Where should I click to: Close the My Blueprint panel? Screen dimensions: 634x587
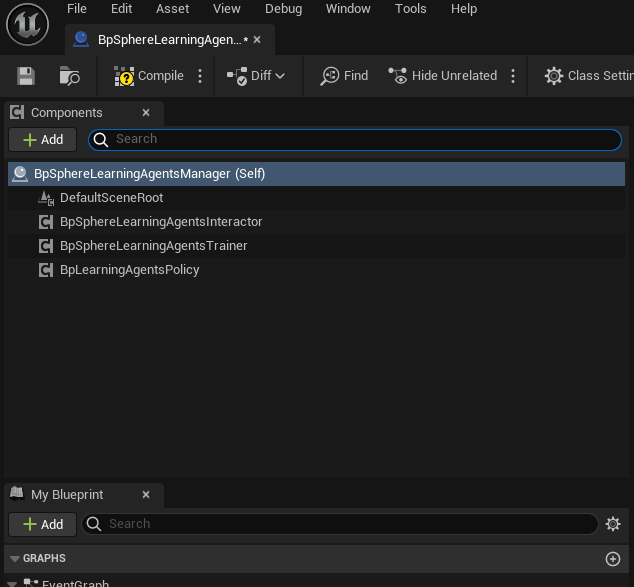pyautogui.click(x=146, y=495)
